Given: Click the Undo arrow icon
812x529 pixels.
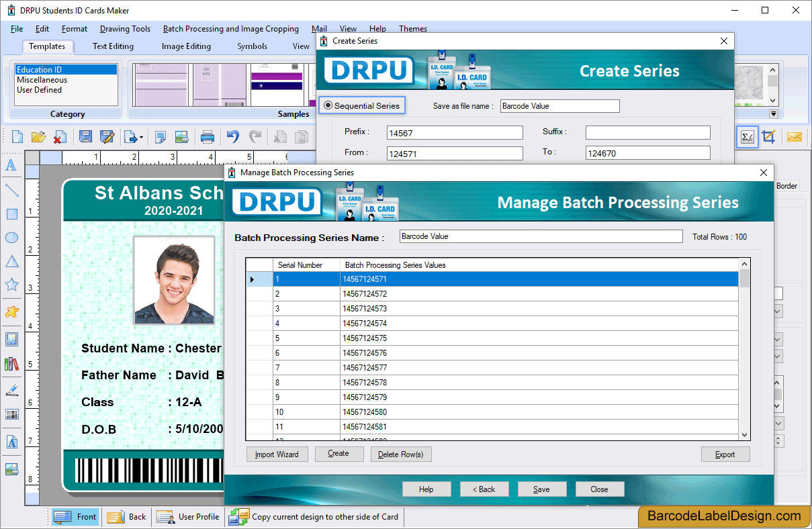Looking at the screenshot, I should [232, 137].
